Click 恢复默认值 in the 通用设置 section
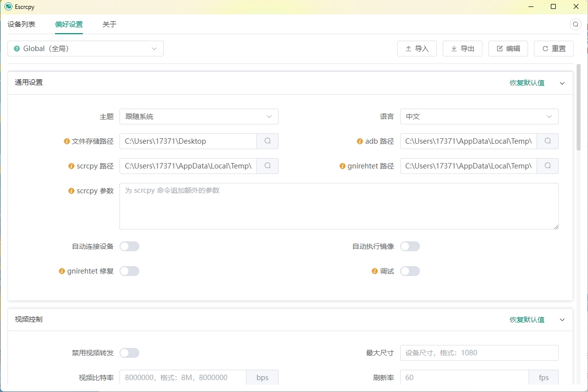The height and width of the screenshot is (392, 588). coord(527,83)
